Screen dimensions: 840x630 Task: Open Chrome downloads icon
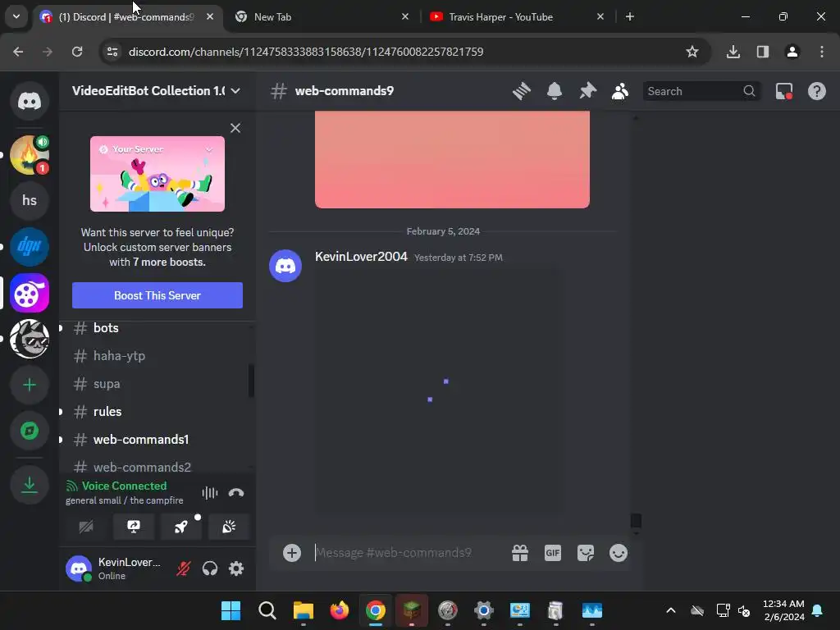click(733, 52)
